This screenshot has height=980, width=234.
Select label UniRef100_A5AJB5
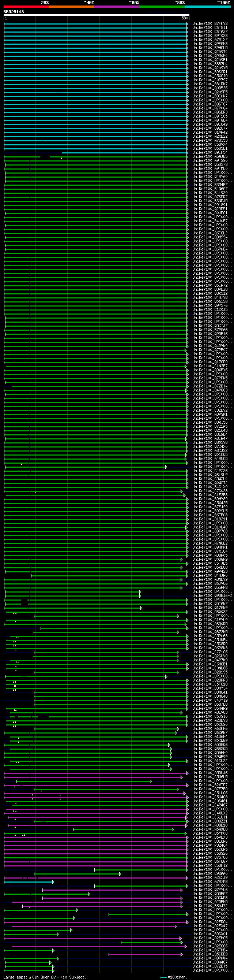click(x=210, y=157)
